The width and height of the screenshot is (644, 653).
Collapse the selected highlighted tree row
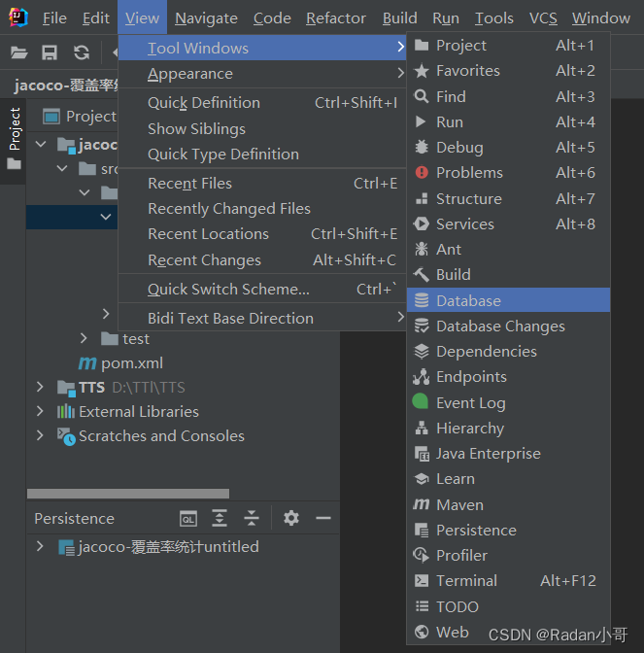click(x=106, y=217)
